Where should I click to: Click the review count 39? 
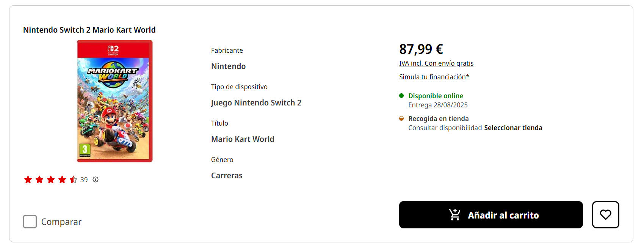pos(84,180)
